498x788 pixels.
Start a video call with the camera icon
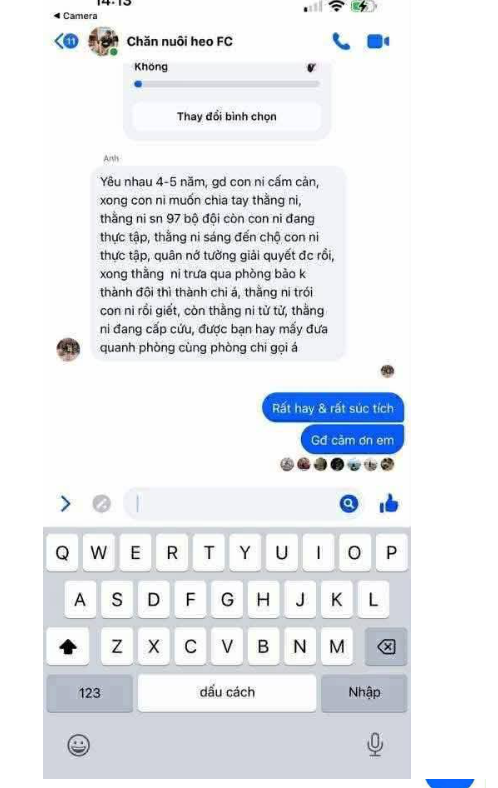click(x=378, y=41)
